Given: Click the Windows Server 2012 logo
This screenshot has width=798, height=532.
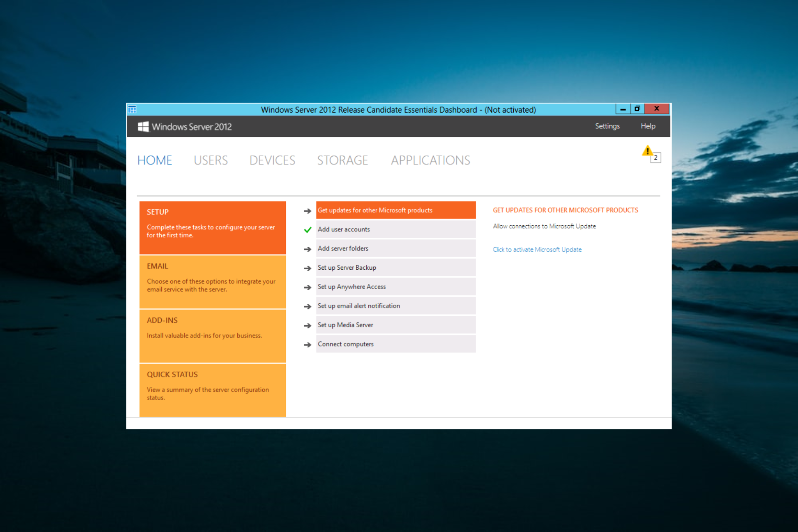Looking at the screenshot, I should coord(185,127).
